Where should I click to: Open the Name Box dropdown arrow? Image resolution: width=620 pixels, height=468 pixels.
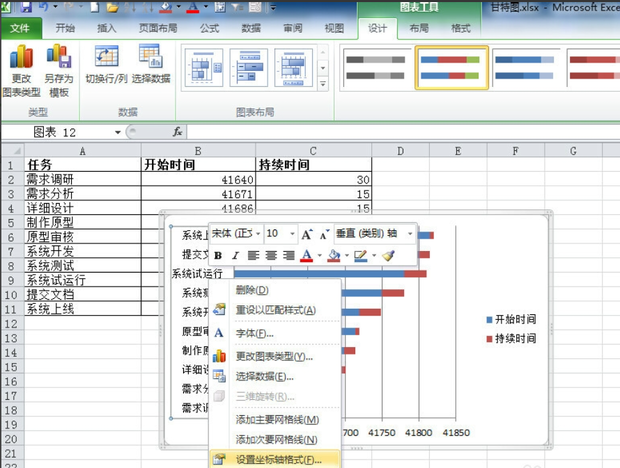(118, 132)
